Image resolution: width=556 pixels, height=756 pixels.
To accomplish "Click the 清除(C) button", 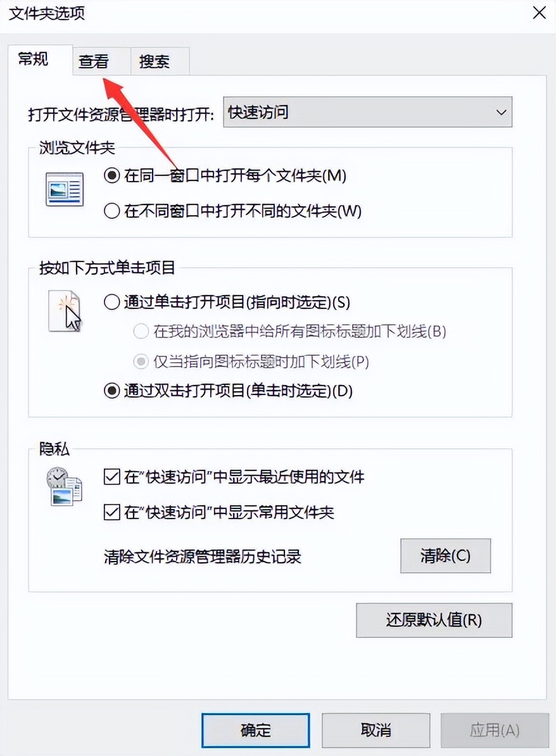I will pyautogui.click(x=445, y=556).
